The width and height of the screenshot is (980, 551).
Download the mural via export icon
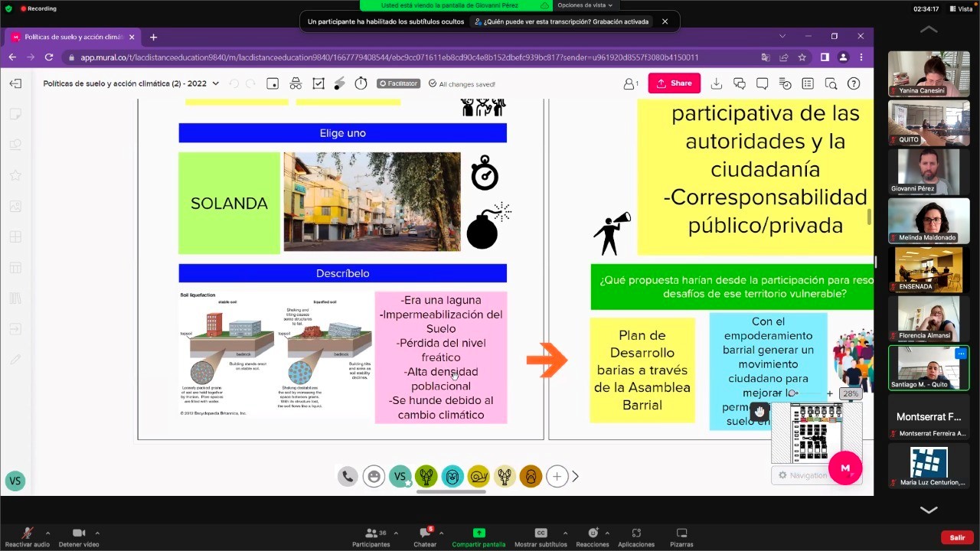click(x=717, y=83)
